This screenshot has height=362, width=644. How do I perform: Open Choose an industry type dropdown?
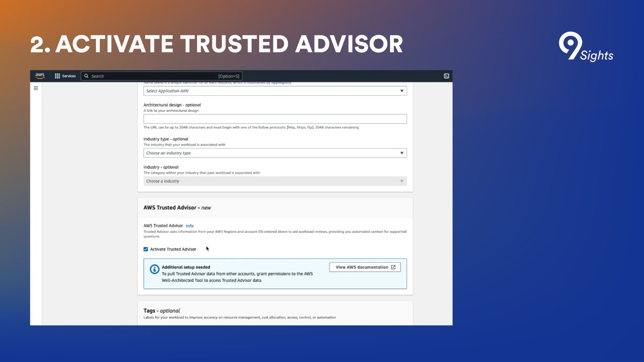275,153
